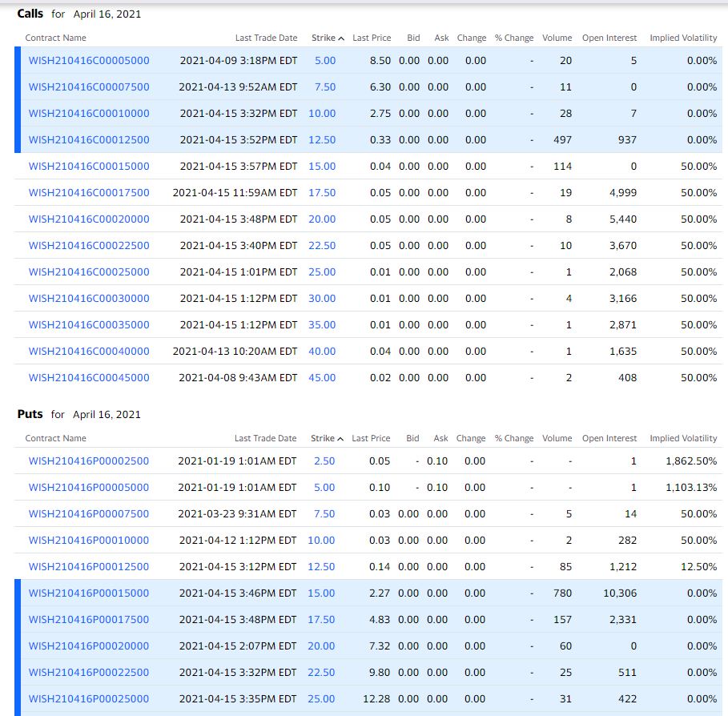728x716 pixels.
Task: Open the WISH210416C00012500 call contract
Action: 89,139
